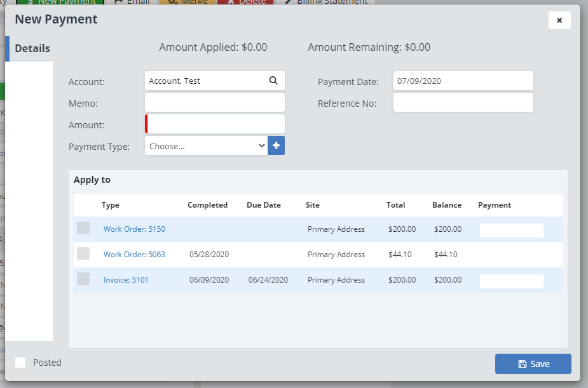
Task: Close the New Payment dialog
Action: pyautogui.click(x=559, y=20)
